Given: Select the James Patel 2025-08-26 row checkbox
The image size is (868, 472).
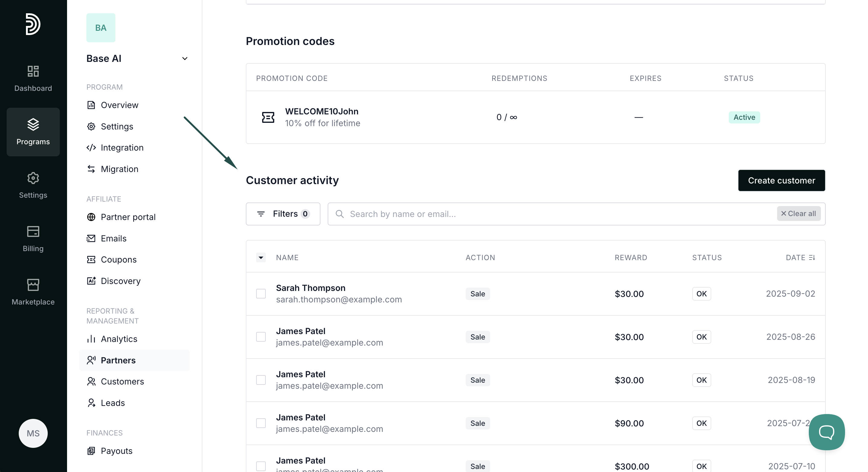Looking at the screenshot, I should point(261,337).
